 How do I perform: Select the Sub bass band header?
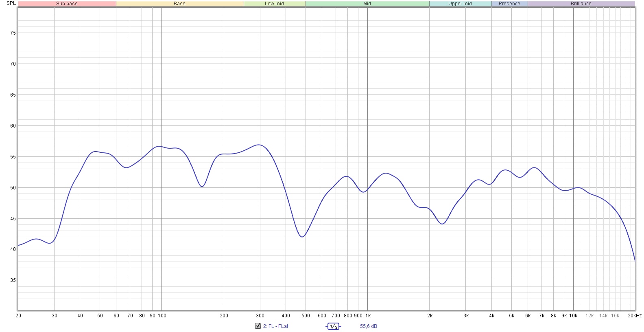coord(67,4)
